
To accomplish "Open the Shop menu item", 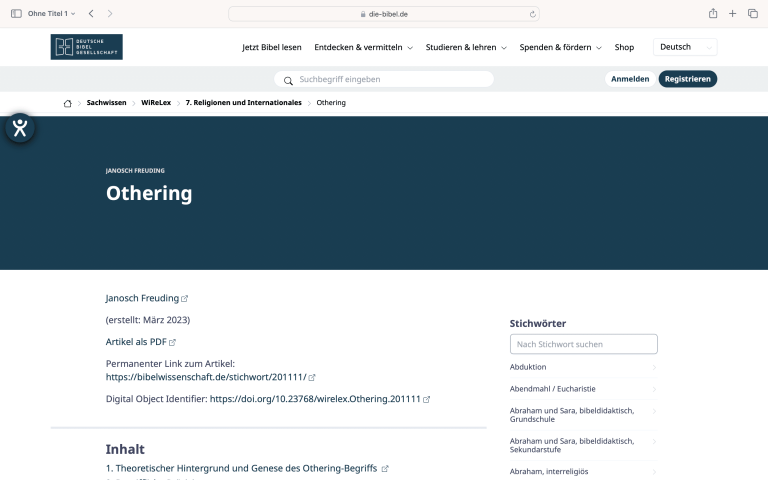I will [x=624, y=47].
